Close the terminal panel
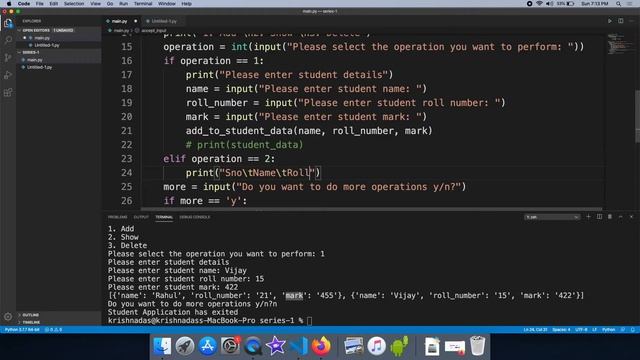Image resolution: width=640 pixels, height=360 pixels. click(x=631, y=217)
